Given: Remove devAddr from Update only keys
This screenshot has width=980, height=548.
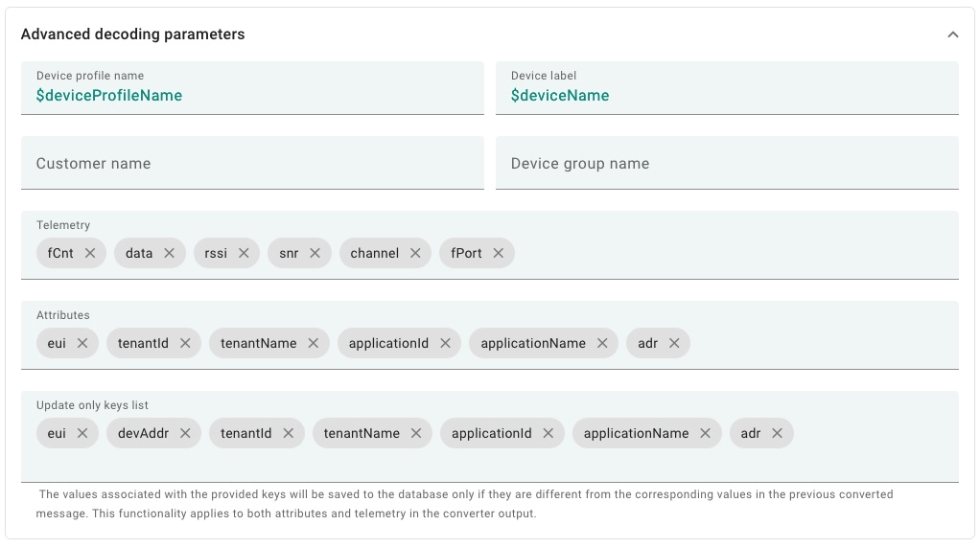Looking at the screenshot, I should point(185,433).
